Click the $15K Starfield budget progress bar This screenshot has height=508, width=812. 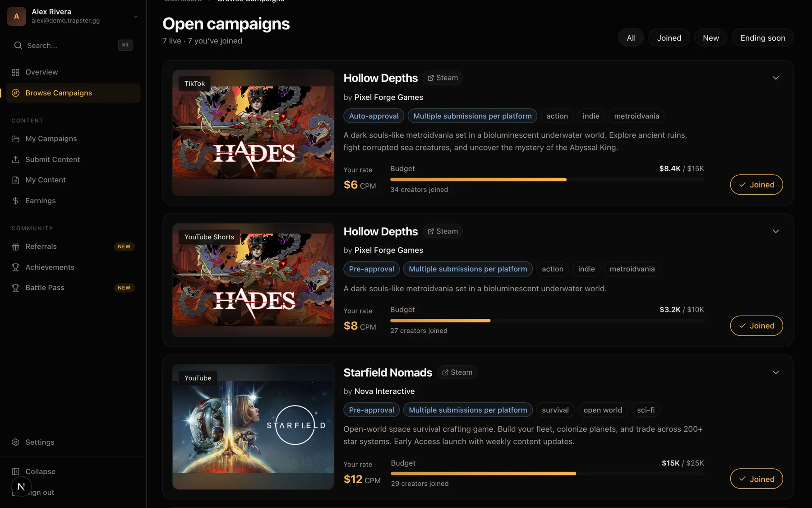click(547, 474)
